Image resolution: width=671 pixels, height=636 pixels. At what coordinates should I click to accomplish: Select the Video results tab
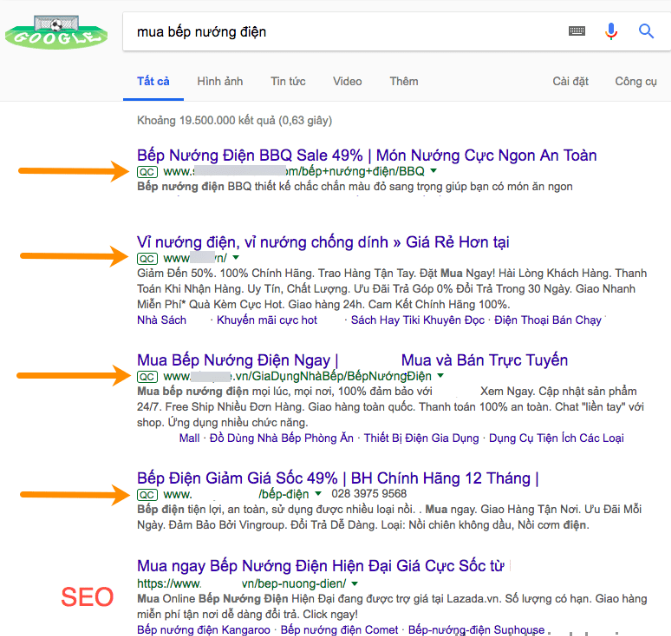coord(347,81)
